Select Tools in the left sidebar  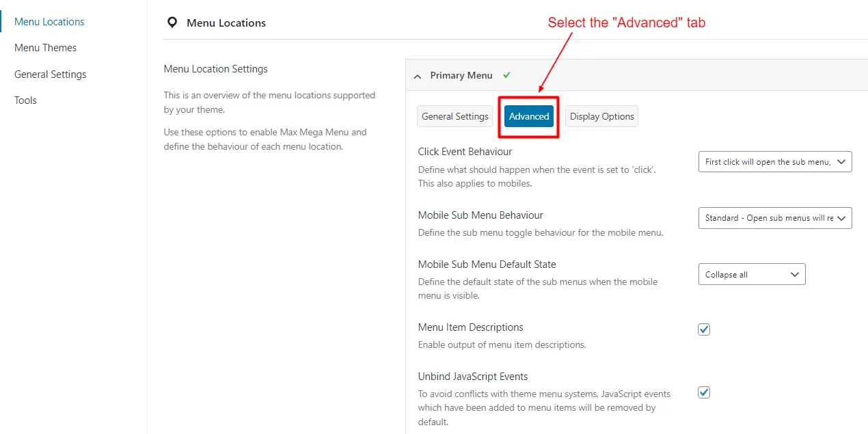tap(25, 100)
